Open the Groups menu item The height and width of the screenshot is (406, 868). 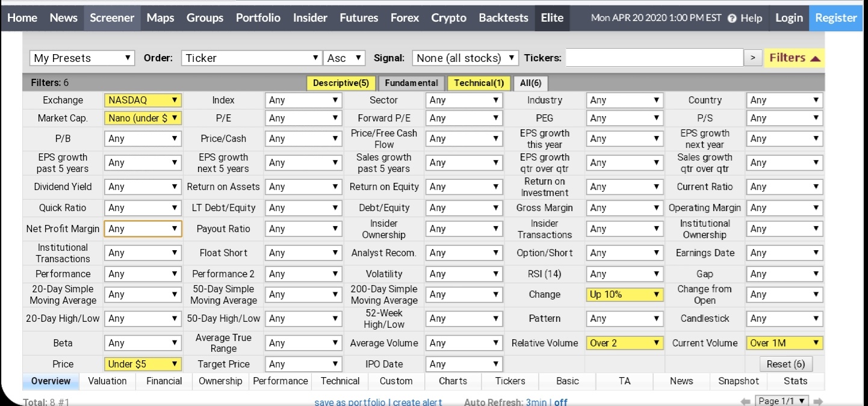(x=205, y=18)
